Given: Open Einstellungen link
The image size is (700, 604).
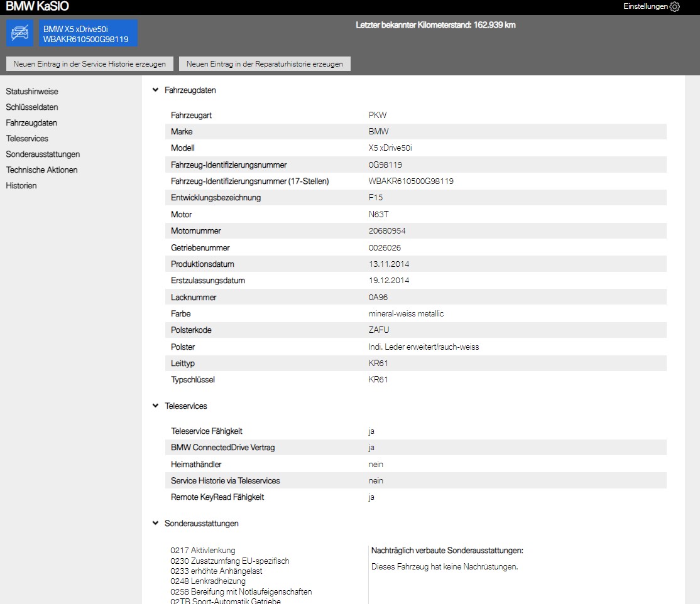Looking at the screenshot, I should coord(645,6).
